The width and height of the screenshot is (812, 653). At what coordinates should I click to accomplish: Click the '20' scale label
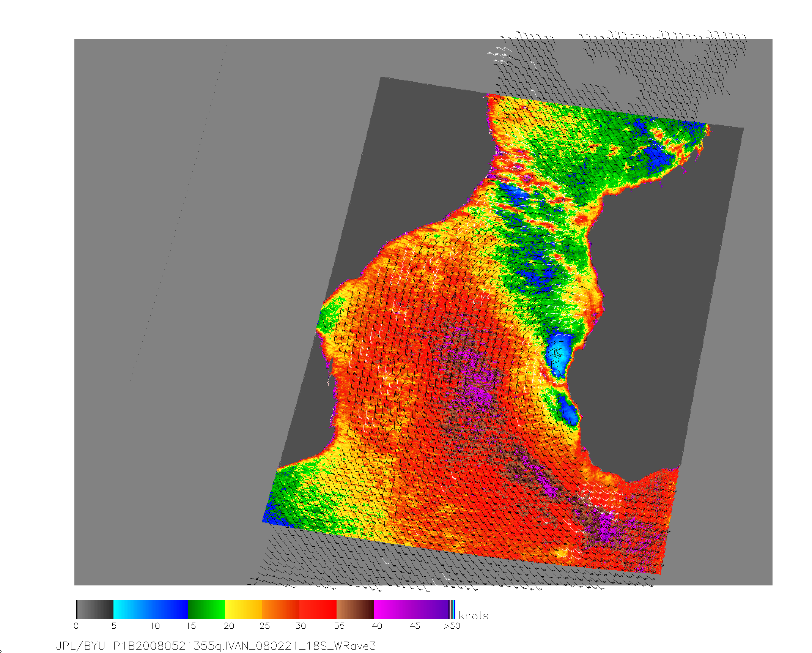[x=229, y=626]
